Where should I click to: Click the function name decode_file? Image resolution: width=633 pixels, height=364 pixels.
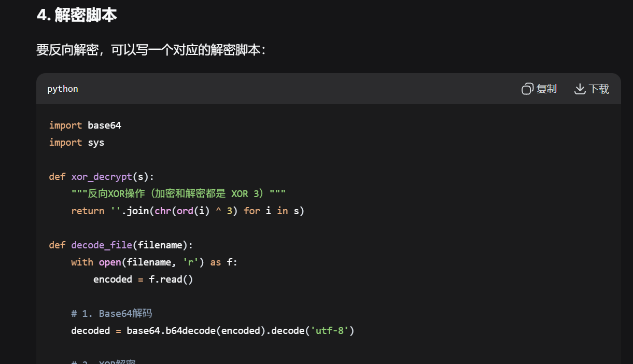(102, 245)
